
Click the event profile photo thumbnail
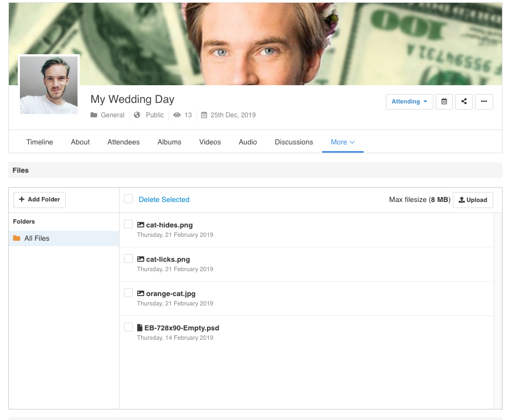click(49, 85)
